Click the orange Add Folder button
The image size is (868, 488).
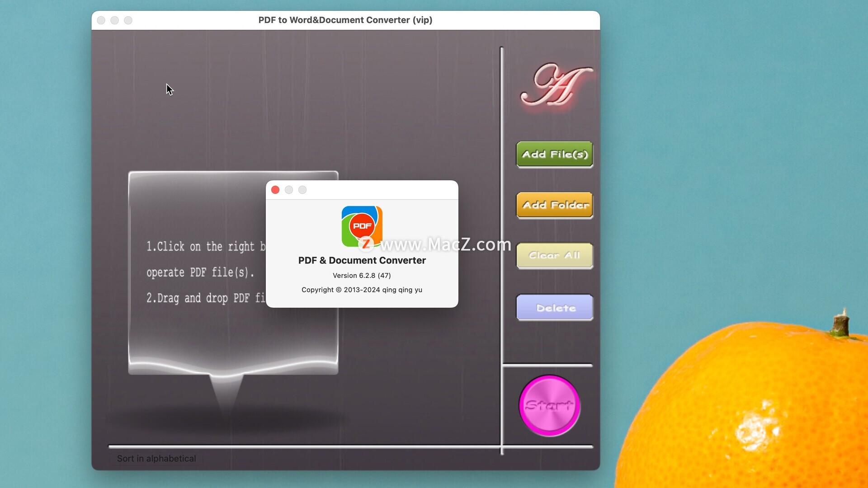[555, 205]
